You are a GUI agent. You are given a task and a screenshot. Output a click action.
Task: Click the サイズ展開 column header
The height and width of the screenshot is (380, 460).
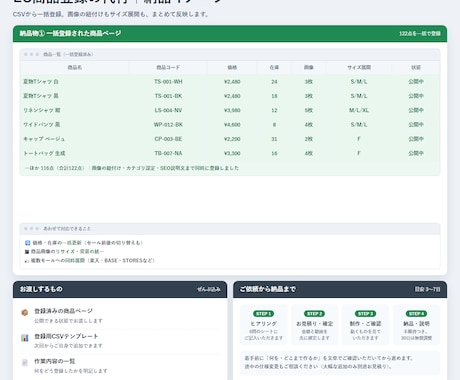coord(359,67)
